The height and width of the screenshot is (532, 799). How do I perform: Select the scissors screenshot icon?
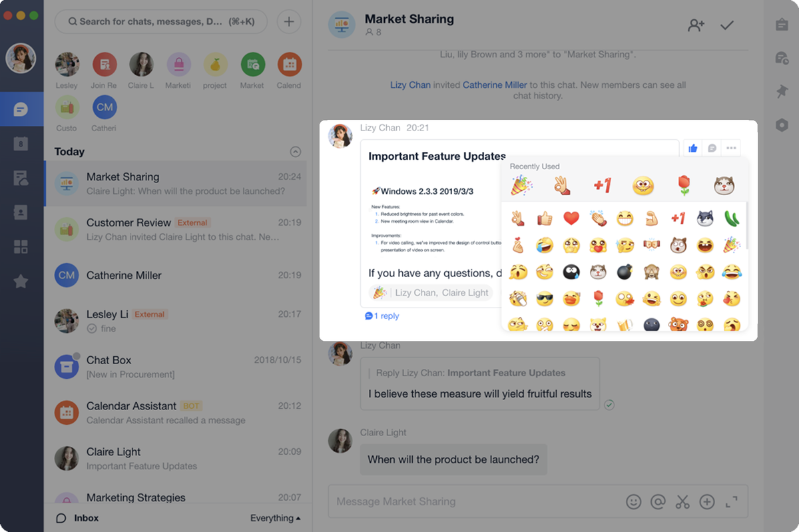[682, 501]
